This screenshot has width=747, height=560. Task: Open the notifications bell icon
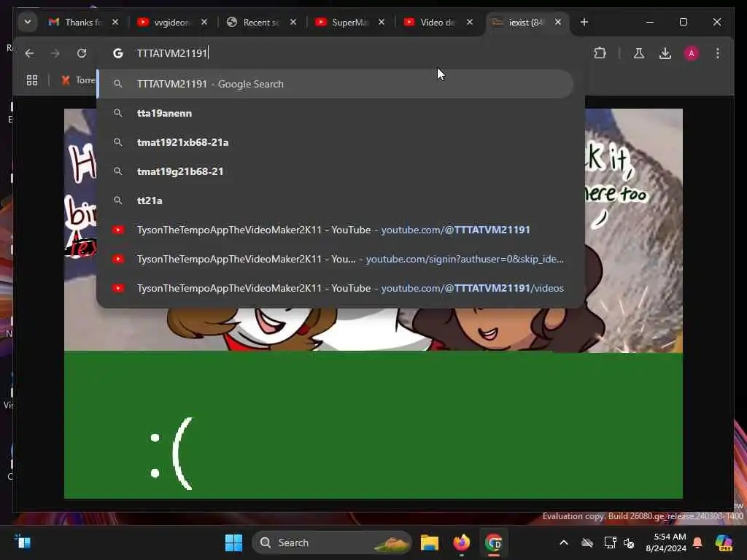pyautogui.click(x=697, y=542)
